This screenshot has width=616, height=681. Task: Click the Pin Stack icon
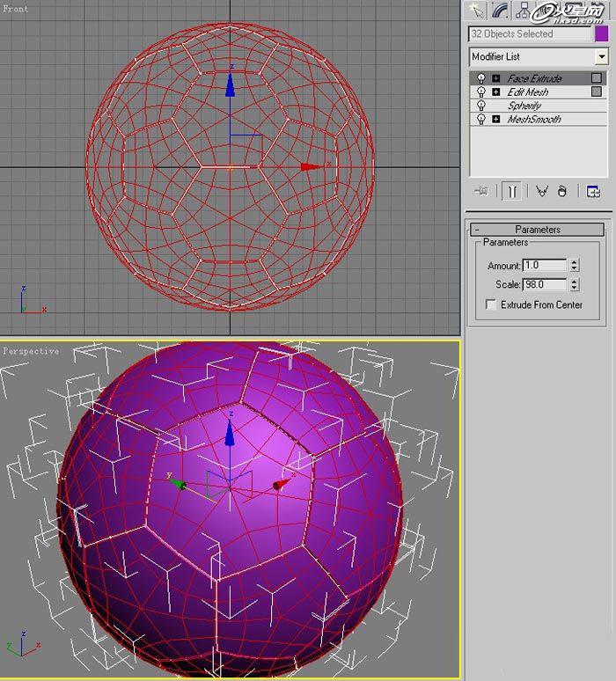[x=481, y=191]
